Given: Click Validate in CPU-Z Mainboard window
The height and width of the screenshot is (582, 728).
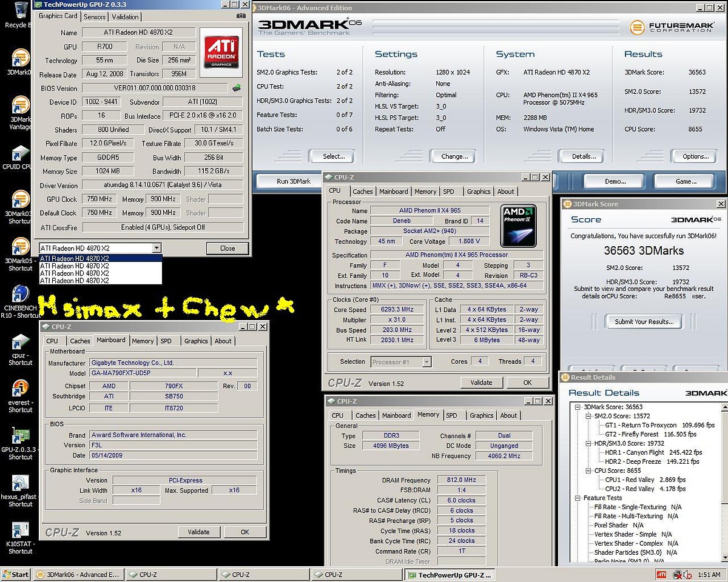Looking at the screenshot, I should point(198,532).
